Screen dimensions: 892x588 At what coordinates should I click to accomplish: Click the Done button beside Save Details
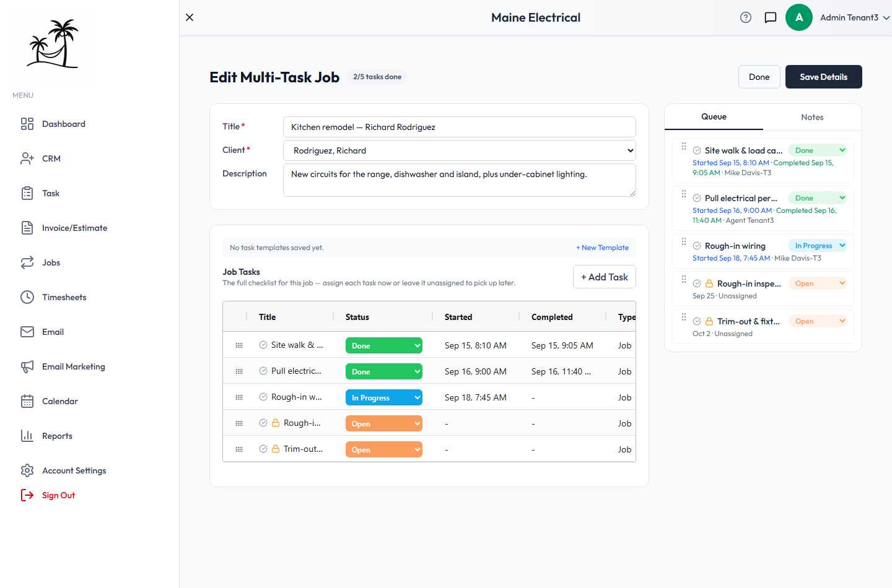pyautogui.click(x=759, y=77)
